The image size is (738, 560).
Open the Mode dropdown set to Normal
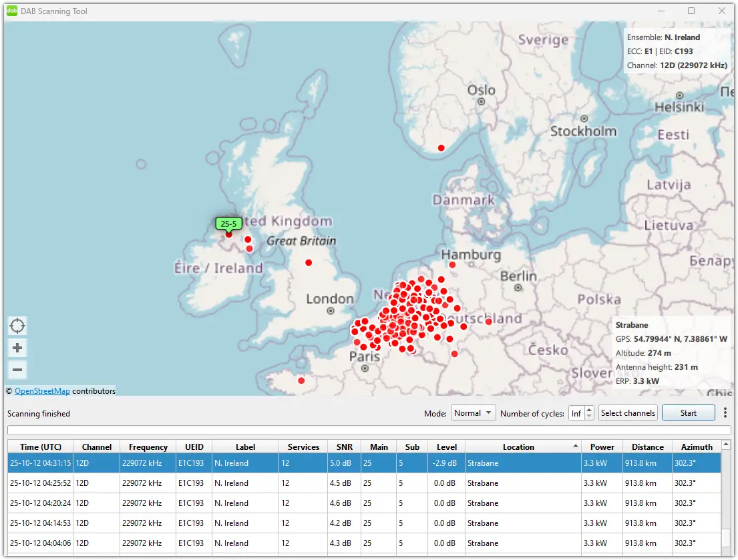click(473, 413)
